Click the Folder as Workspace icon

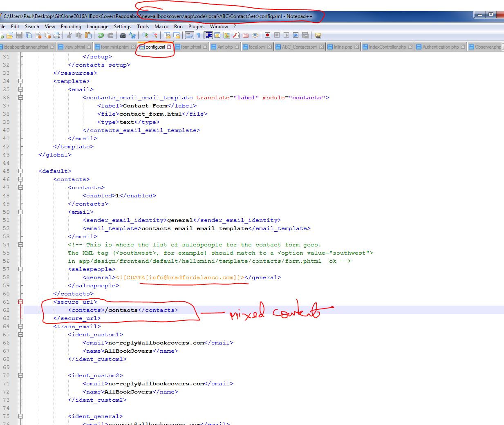[x=245, y=35]
